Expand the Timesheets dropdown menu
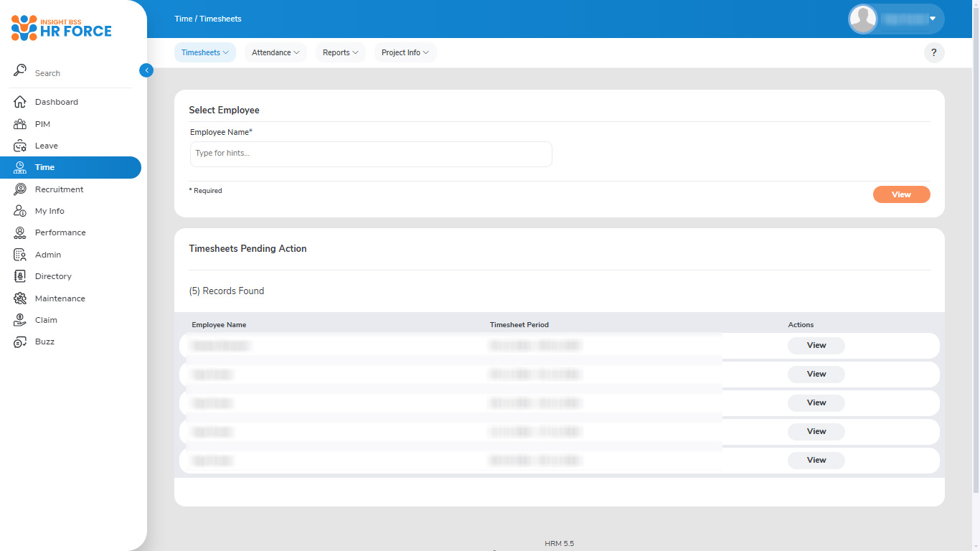980x551 pixels. pos(204,52)
